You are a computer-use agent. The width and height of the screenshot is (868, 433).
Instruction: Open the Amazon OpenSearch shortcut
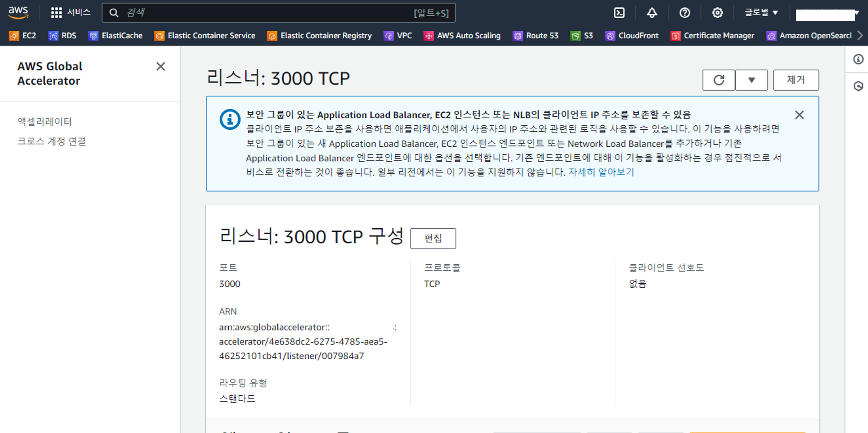click(x=809, y=36)
